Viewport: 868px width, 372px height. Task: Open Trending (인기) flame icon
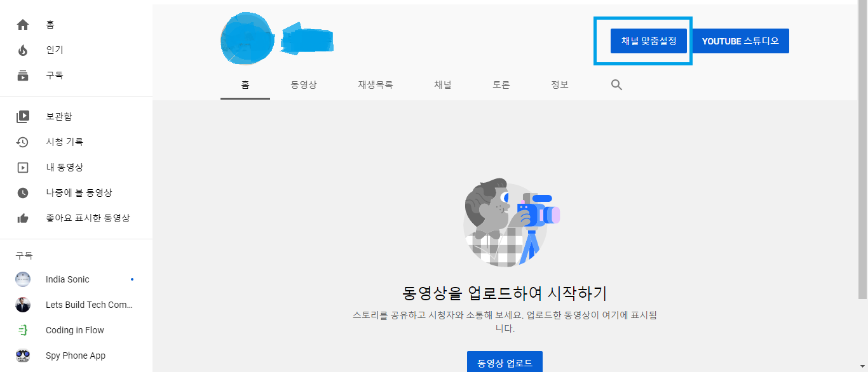(x=23, y=50)
